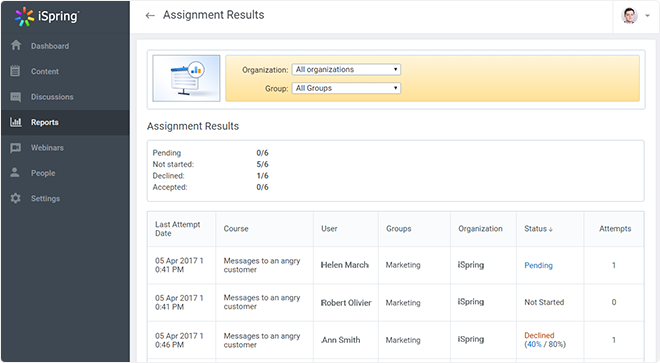Open the All Groups dropdown

pos(346,88)
